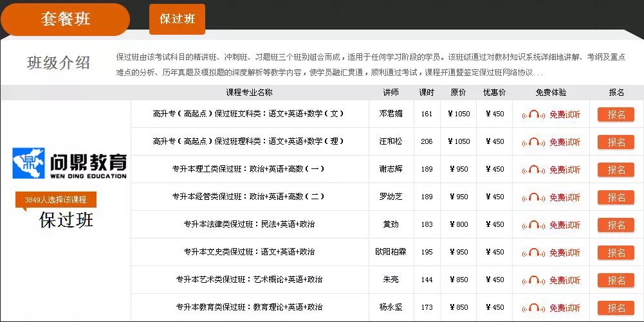
Task: Click headphone icon in 谢志辉's row
Action: 533,170
